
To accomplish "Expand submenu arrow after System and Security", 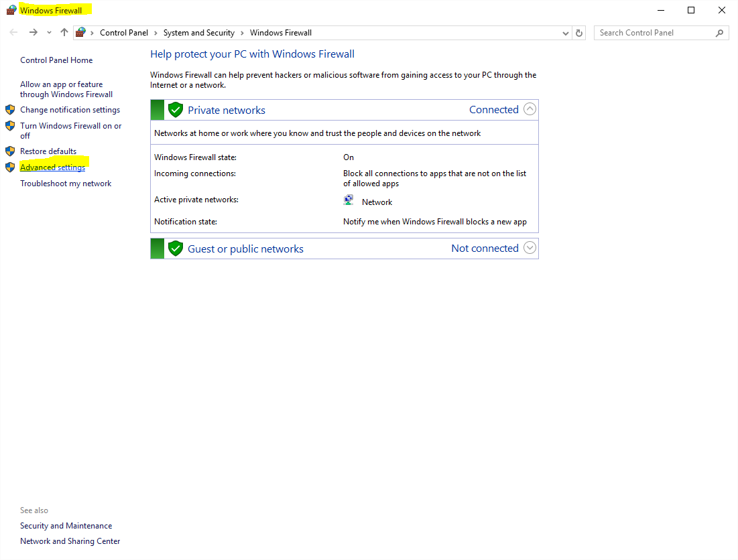I will [242, 33].
